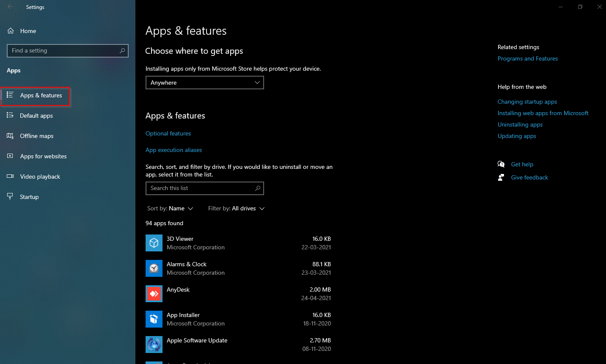The width and height of the screenshot is (606, 364).
Task: Click the 2.00 MB size for AnyDesk
Action: [x=320, y=290]
